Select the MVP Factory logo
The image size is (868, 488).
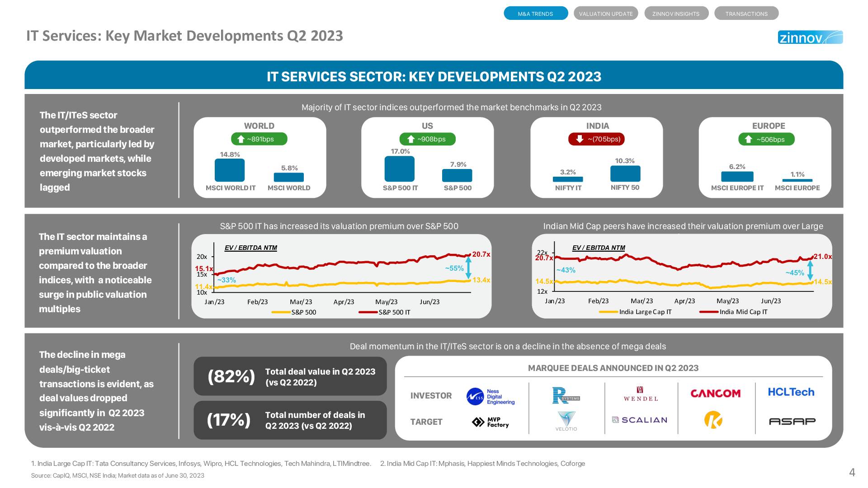[x=491, y=422]
